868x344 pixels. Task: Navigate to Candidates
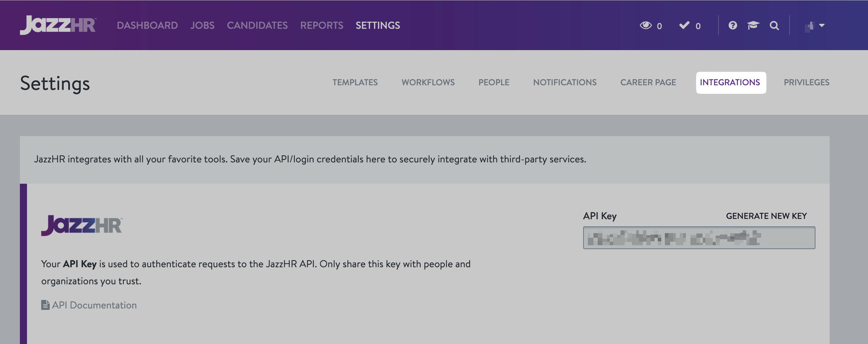click(257, 25)
